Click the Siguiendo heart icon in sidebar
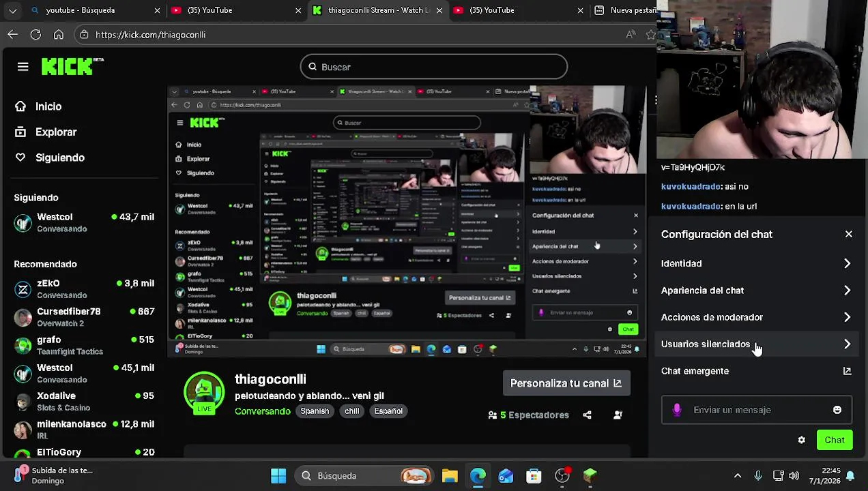868x491 pixels. pyautogui.click(x=20, y=158)
